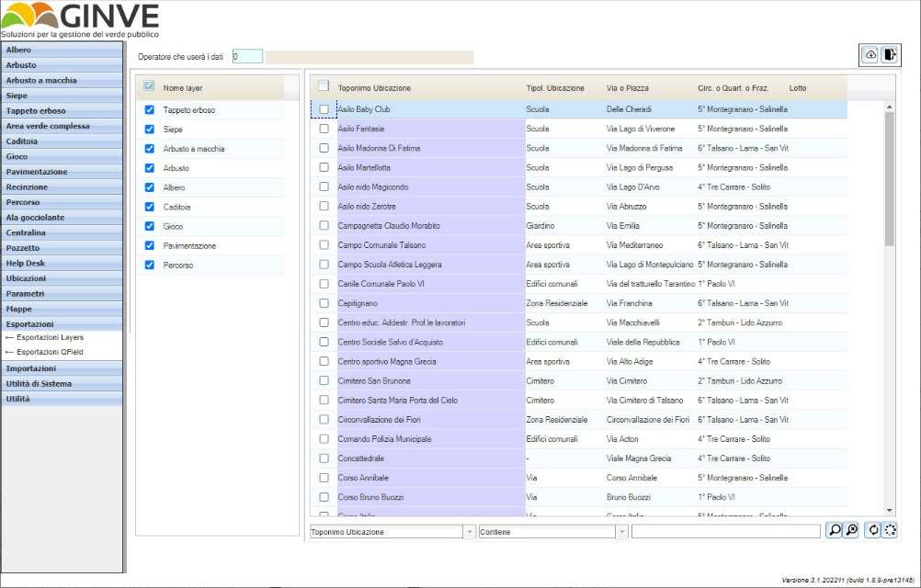Open the Esportazioni QField link

click(50, 351)
